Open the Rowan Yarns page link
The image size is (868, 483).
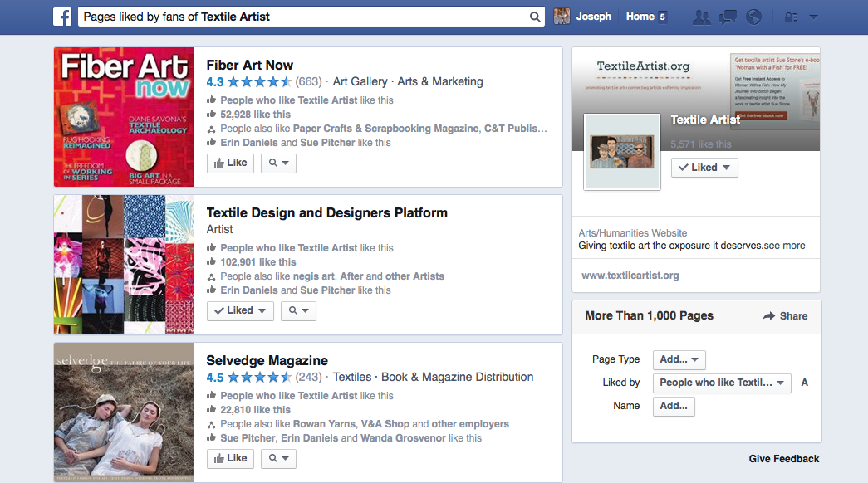coord(324,424)
